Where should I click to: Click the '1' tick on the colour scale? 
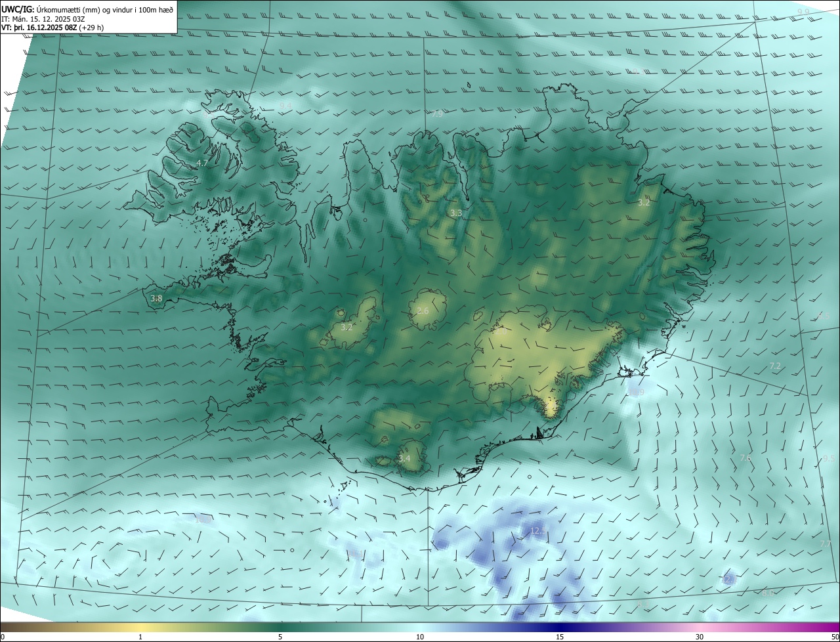pyautogui.click(x=140, y=637)
